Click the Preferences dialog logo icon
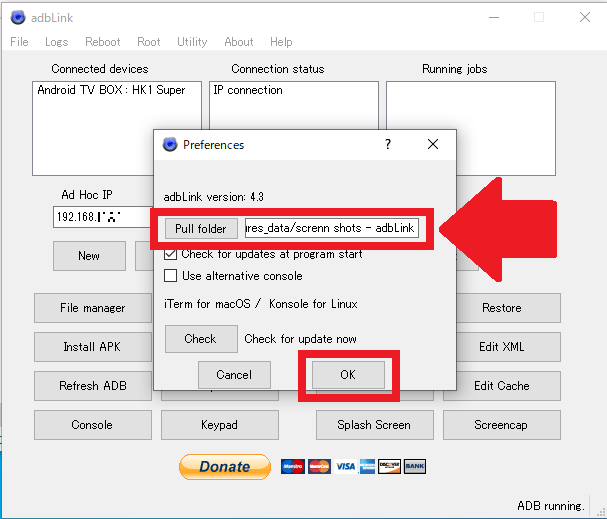 point(170,144)
